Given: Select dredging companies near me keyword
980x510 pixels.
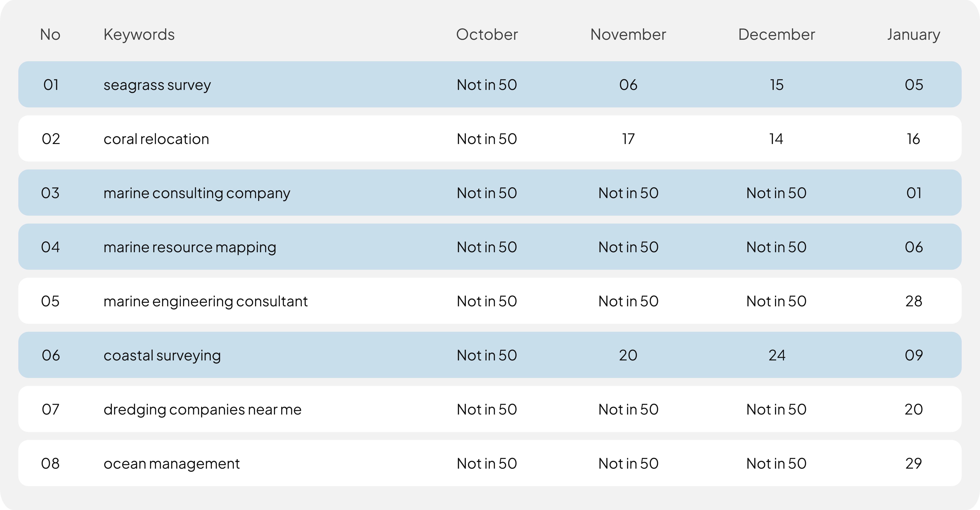Looking at the screenshot, I should pyautogui.click(x=202, y=410).
